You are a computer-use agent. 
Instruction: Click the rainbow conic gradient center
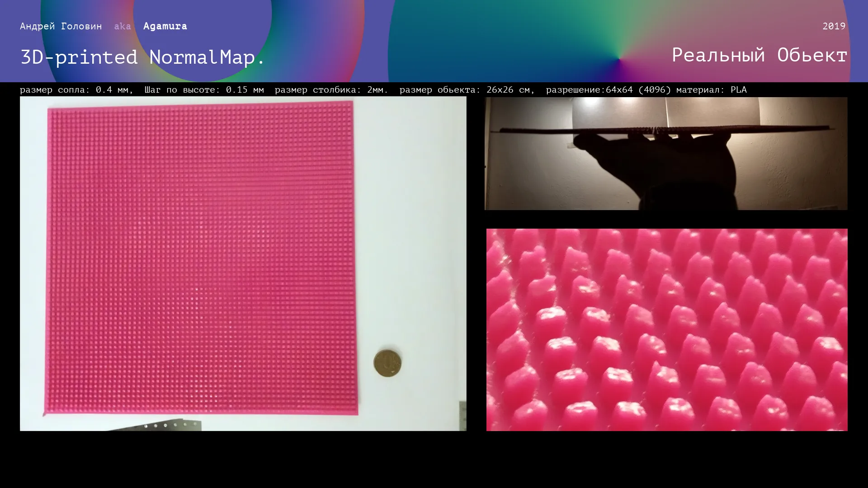pos(619,59)
